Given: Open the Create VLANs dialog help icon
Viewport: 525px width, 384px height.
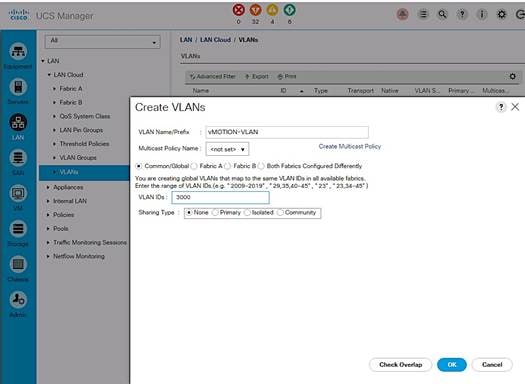Looking at the screenshot, I should tap(501, 107).
